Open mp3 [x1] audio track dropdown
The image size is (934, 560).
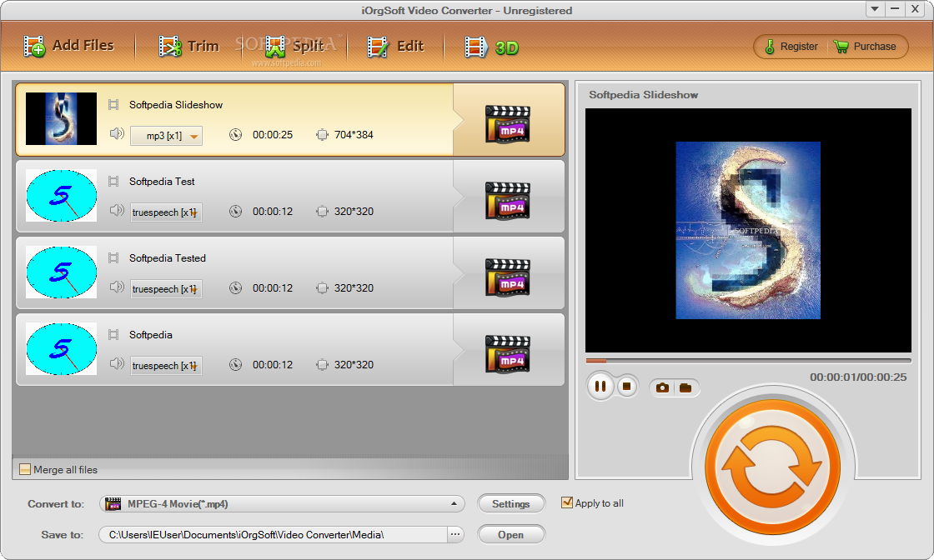[x=166, y=136]
